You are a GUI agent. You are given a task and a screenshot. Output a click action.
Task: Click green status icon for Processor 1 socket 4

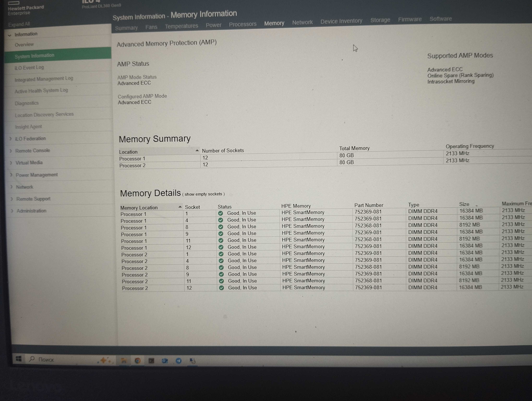pos(221,220)
